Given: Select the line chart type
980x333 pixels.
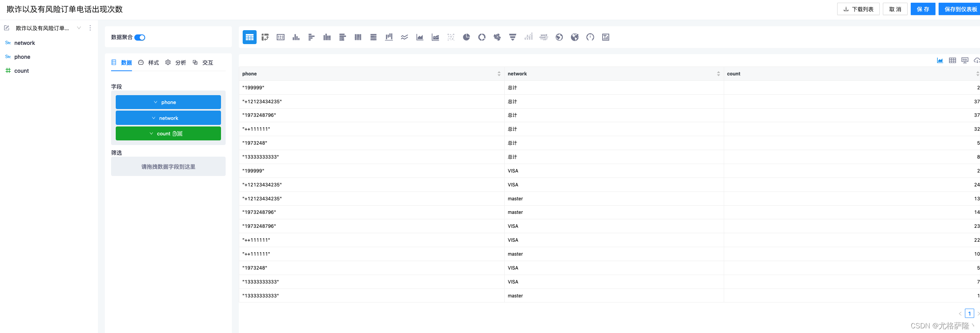Looking at the screenshot, I should click(x=404, y=37).
